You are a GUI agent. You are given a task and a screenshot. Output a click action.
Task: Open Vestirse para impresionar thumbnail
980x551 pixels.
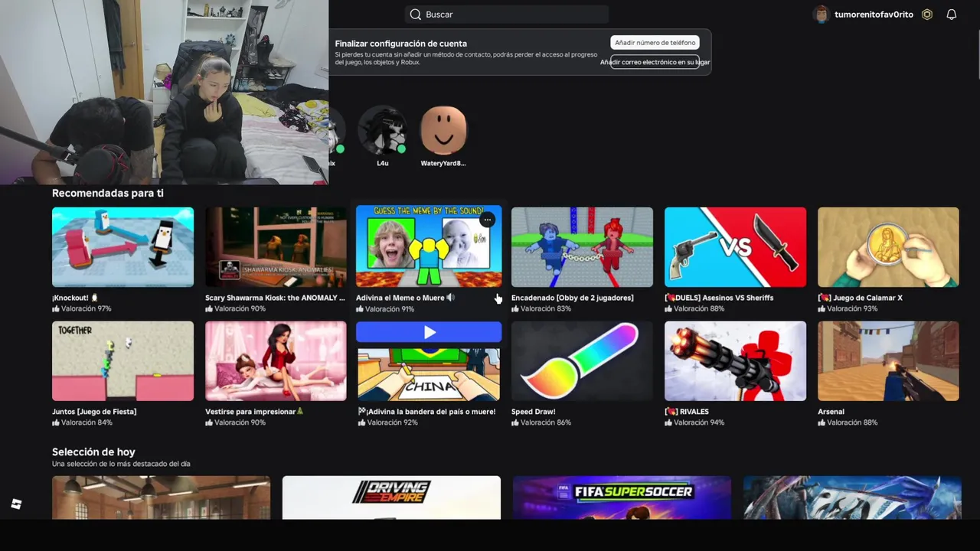coord(276,361)
